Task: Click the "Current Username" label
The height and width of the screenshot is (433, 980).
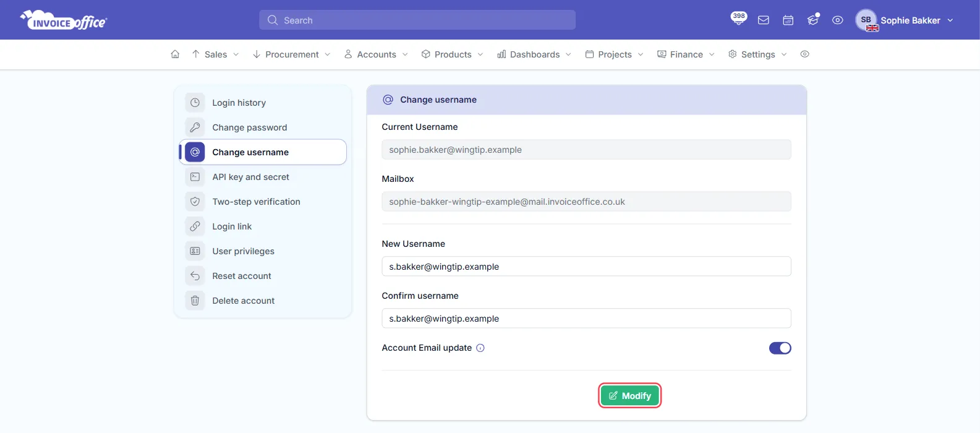Action: click(419, 127)
